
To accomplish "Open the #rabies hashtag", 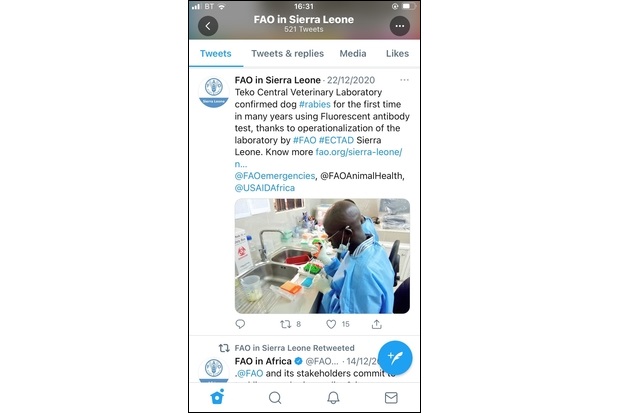I will click(x=315, y=104).
